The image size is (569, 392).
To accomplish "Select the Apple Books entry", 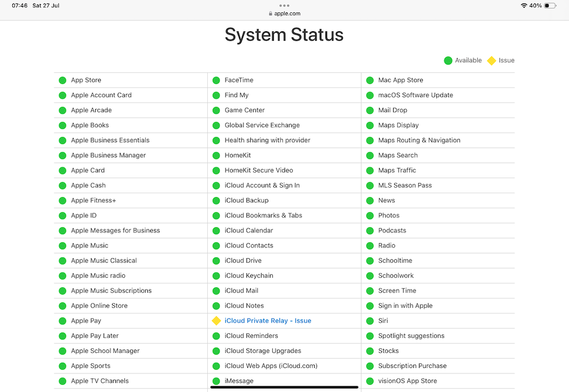I will [x=90, y=125].
